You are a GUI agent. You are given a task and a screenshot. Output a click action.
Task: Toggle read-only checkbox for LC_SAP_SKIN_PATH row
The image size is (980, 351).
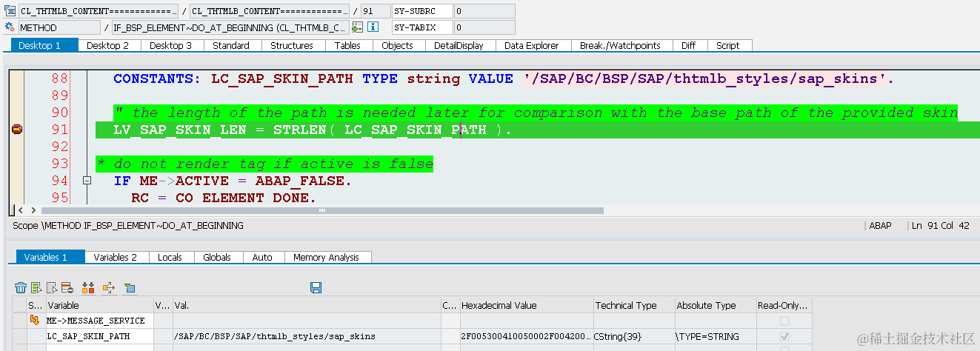pyautogui.click(x=784, y=336)
